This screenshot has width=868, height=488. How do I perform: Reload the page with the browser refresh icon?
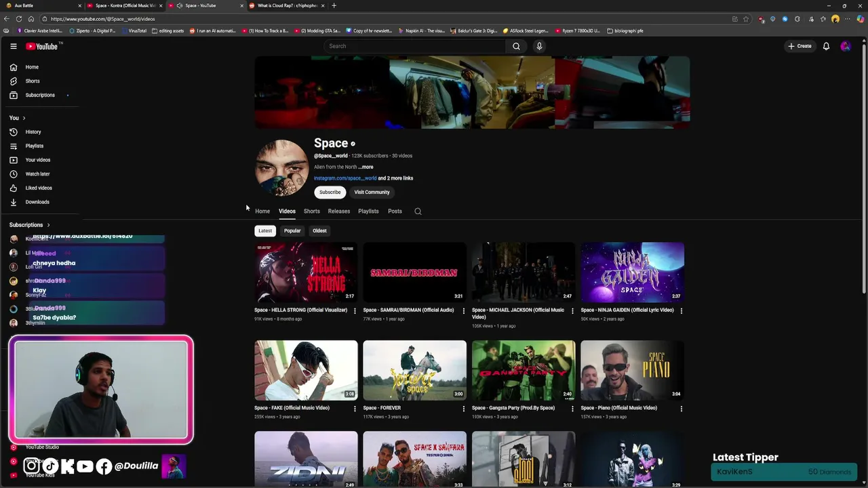click(18, 19)
